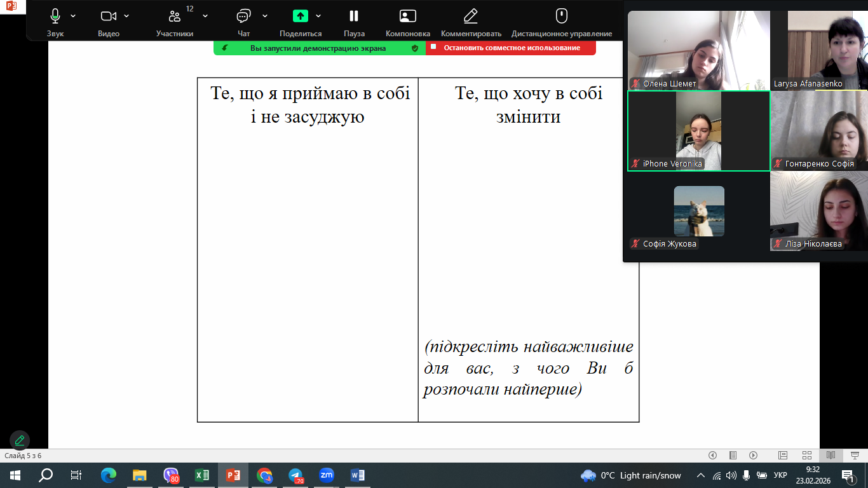
Task: Open the Чат chat panel
Action: (x=243, y=17)
